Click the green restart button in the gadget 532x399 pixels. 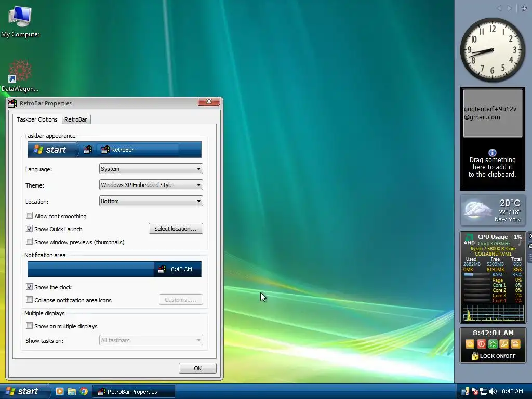pyautogui.click(x=493, y=344)
